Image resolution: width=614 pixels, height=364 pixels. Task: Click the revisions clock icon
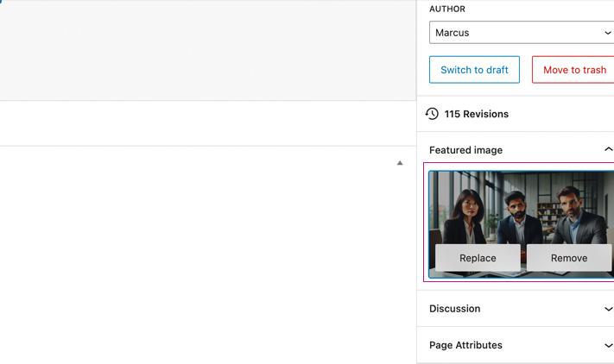pos(432,114)
